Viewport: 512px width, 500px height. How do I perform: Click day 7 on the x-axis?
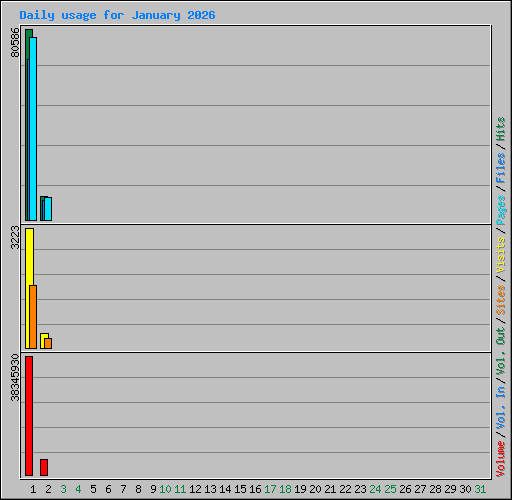[123, 489]
